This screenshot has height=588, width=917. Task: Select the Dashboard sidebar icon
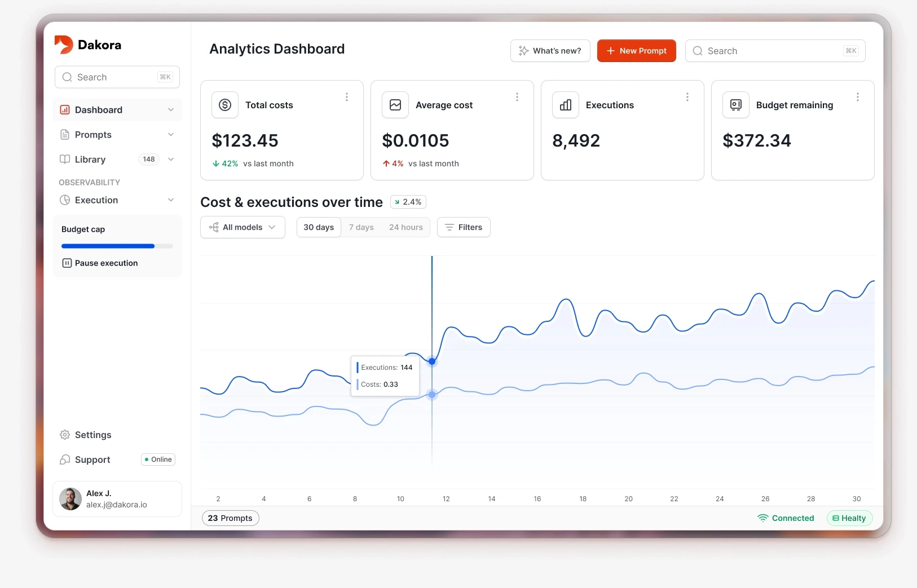point(64,109)
